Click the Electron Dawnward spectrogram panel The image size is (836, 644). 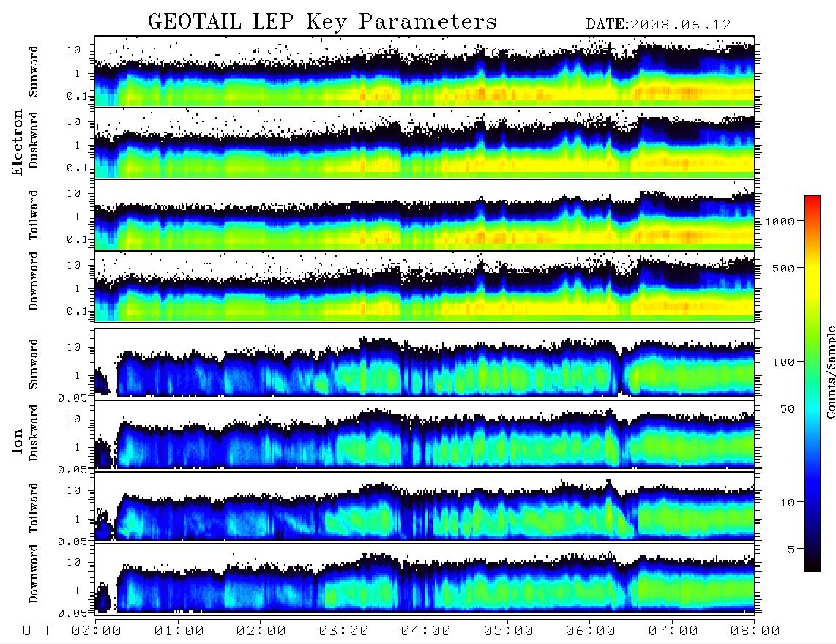pyautogui.click(x=425, y=287)
